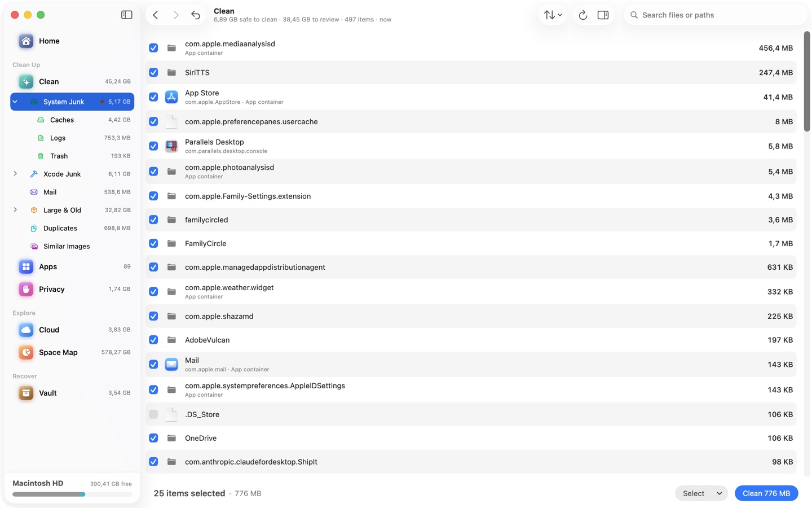Screen dimensions: 812x508
Task: Click the undo curved-arrow icon
Action: click(196, 15)
